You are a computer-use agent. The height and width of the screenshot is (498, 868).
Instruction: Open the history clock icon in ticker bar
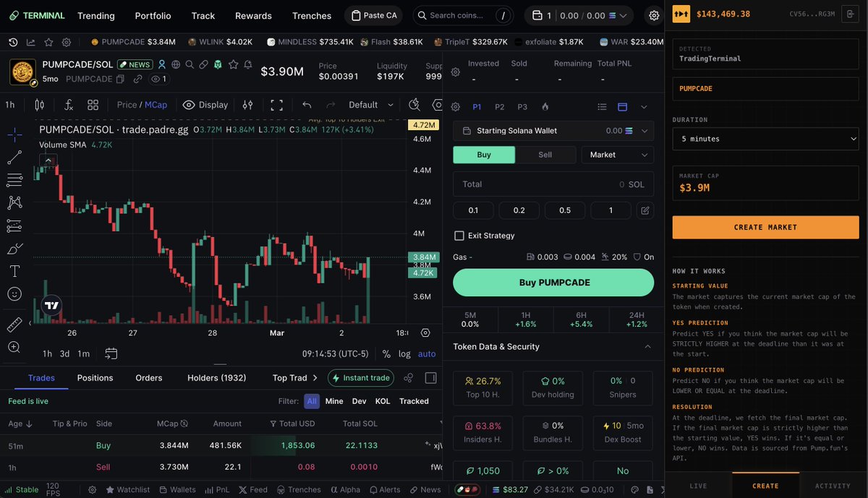(13, 42)
